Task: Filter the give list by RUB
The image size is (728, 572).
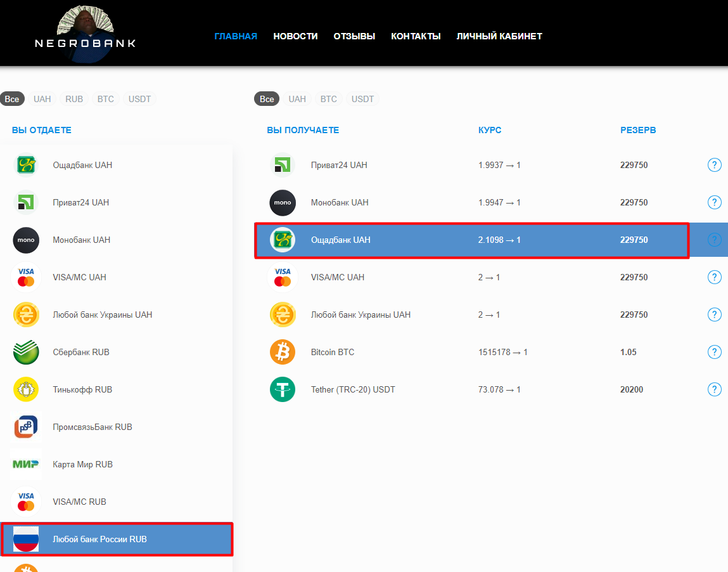Action: click(x=74, y=99)
